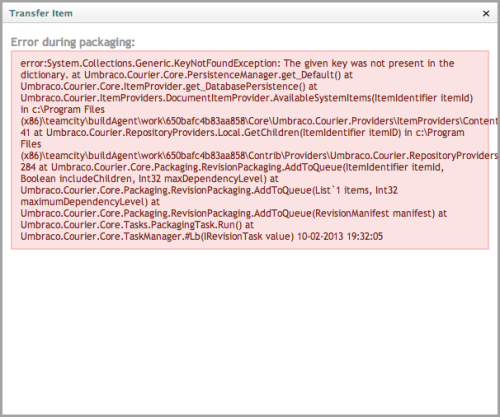Click the AddToQueue(List`1 items line

click(209, 190)
